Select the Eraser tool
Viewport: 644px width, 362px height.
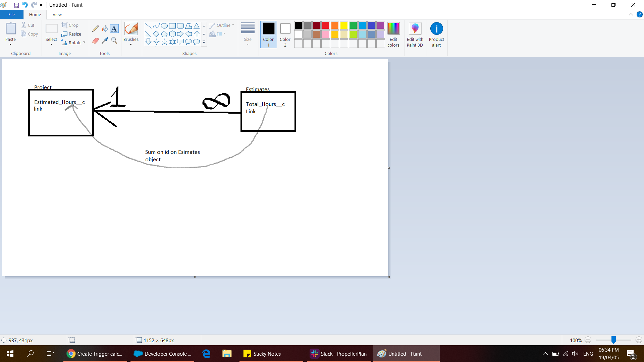coord(96,41)
